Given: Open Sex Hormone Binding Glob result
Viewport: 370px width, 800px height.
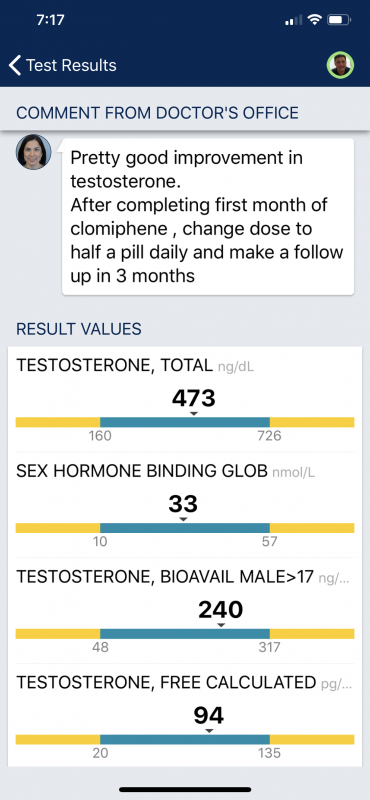Looking at the screenshot, I should (x=185, y=505).
